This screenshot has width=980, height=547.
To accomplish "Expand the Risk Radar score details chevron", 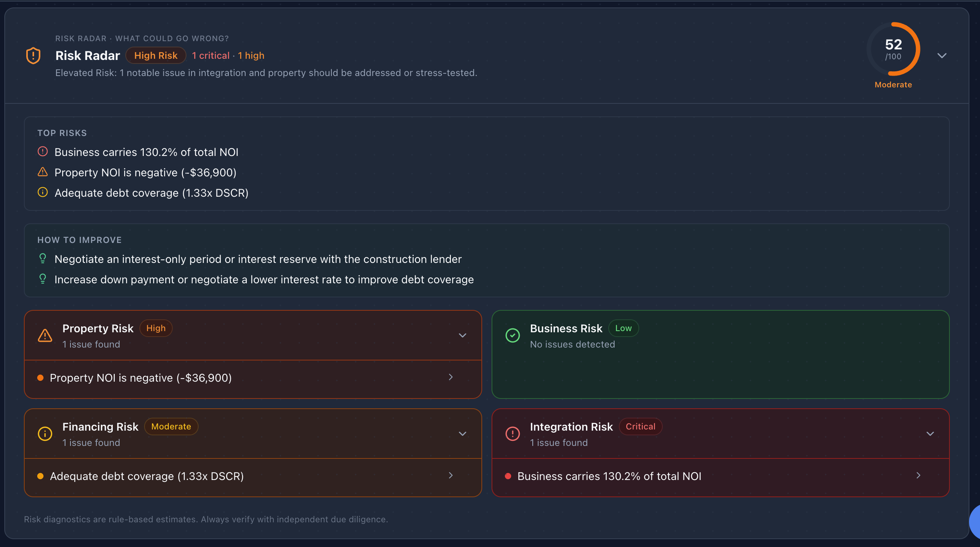I will tap(942, 56).
